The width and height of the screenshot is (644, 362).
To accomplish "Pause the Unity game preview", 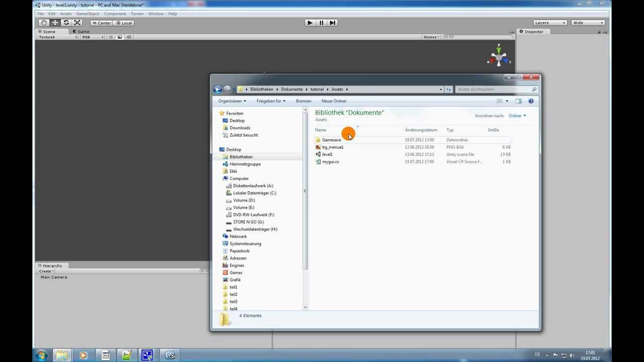I will pos(321,23).
